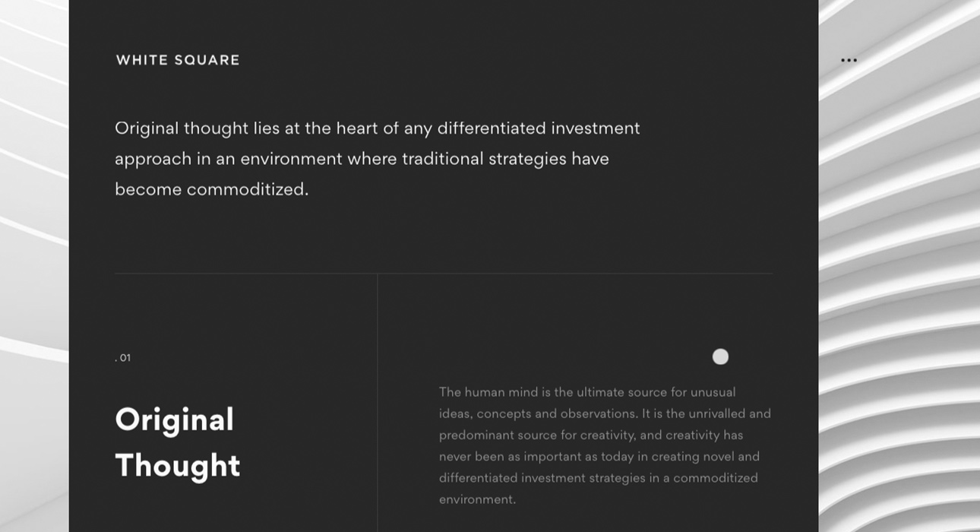Click paragraph line starting 'differentiated investment strategies'
980x532 pixels.
(x=598, y=478)
